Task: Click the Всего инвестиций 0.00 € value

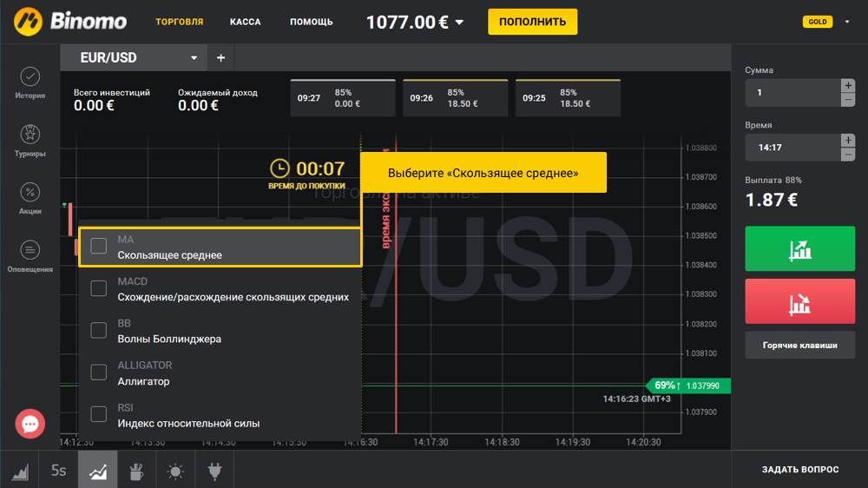Action: 94,106
